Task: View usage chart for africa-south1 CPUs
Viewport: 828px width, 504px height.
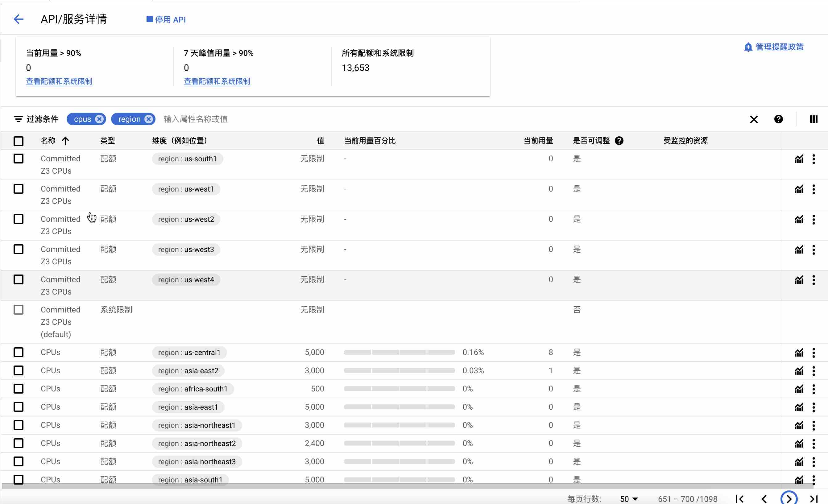Action: pyautogui.click(x=799, y=388)
